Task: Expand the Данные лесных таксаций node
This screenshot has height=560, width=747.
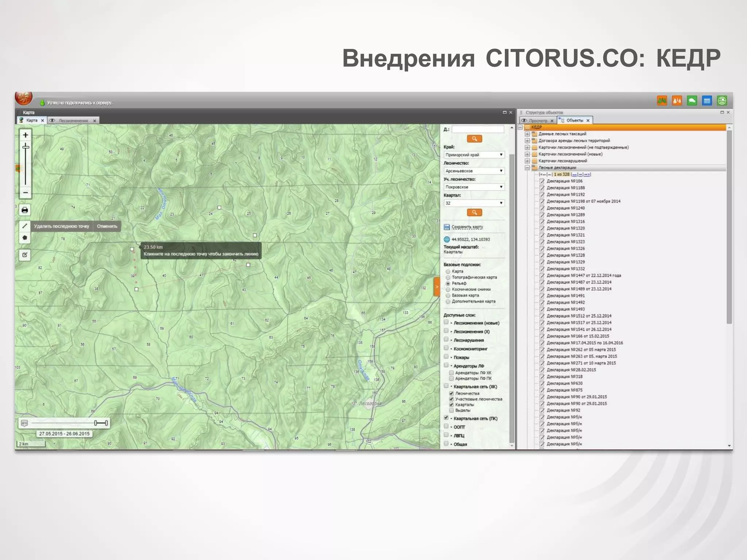Action: coord(527,134)
